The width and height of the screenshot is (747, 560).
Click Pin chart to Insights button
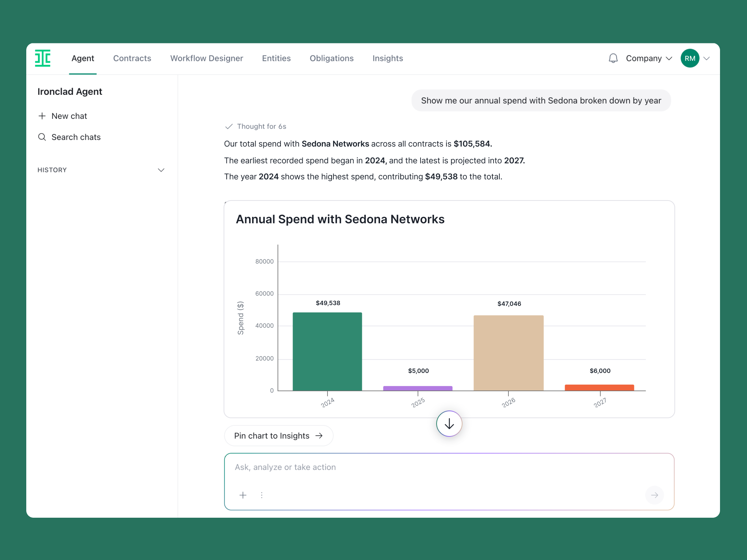coord(279,436)
